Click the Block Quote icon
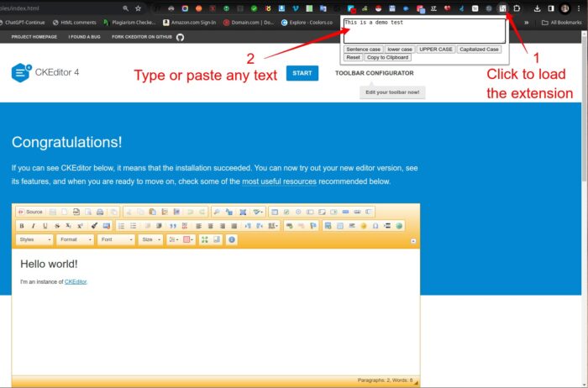 coord(172,226)
